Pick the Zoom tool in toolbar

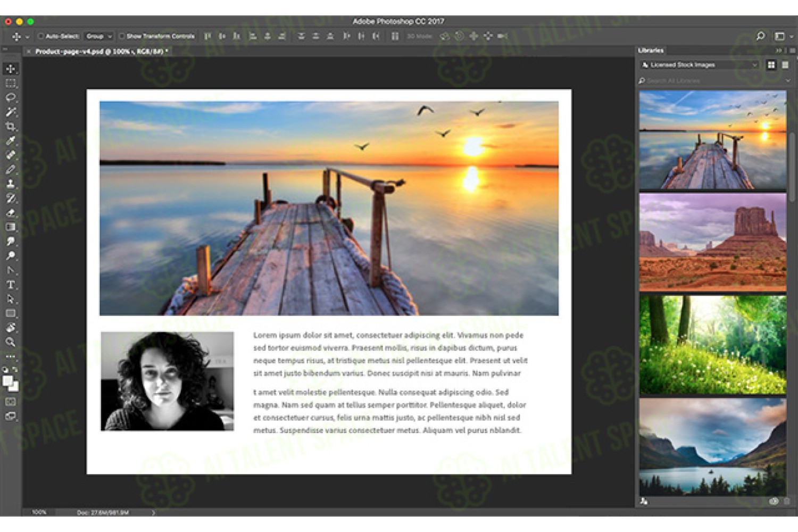[11, 342]
